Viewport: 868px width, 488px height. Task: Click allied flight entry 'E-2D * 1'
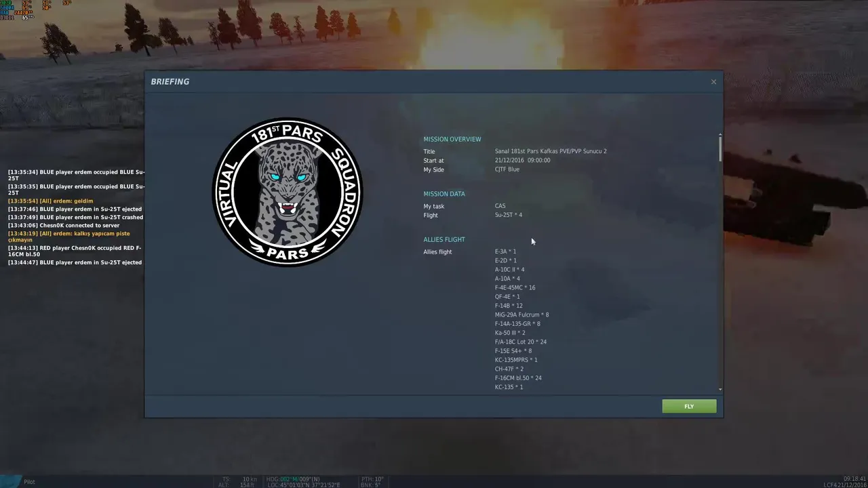(506, 260)
